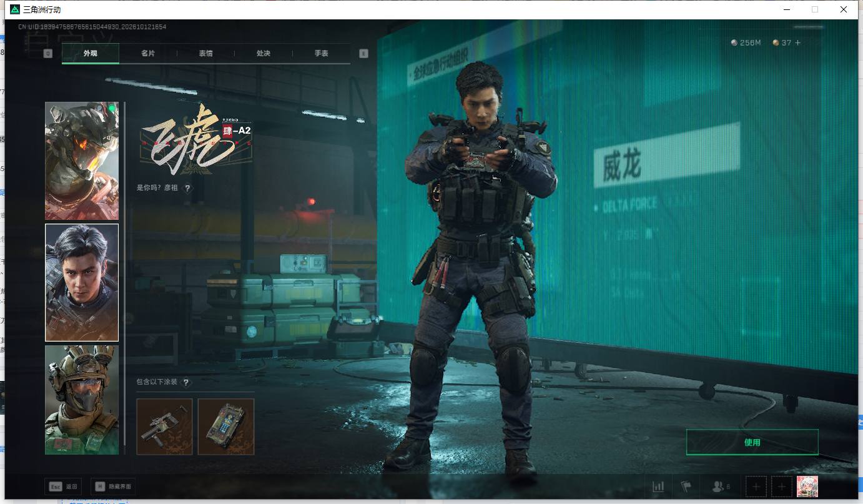Click the 三角洲行动 logo in title bar
The width and height of the screenshot is (863, 504).
point(15,9)
